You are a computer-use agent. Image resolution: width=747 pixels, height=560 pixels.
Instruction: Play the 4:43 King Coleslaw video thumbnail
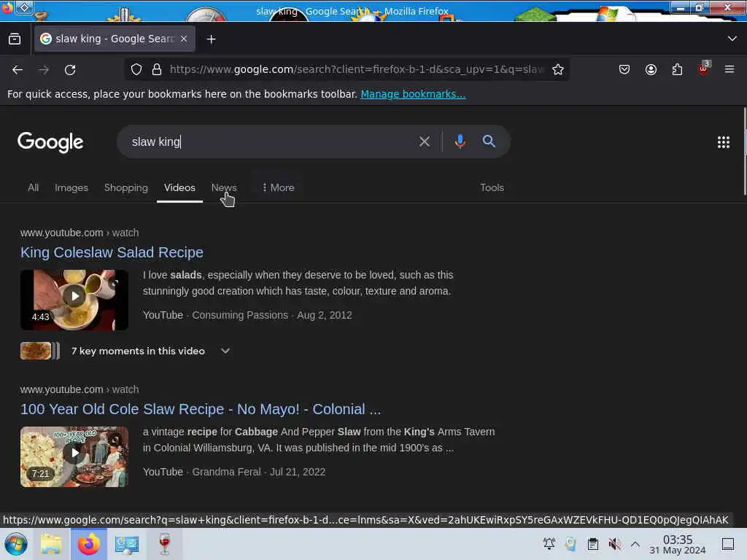(x=74, y=300)
